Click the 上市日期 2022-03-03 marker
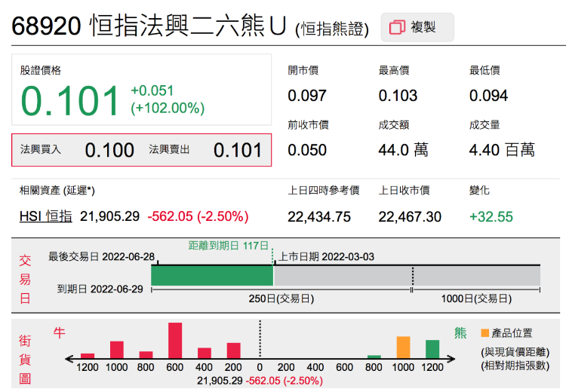566x392 pixels. click(x=326, y=256)
